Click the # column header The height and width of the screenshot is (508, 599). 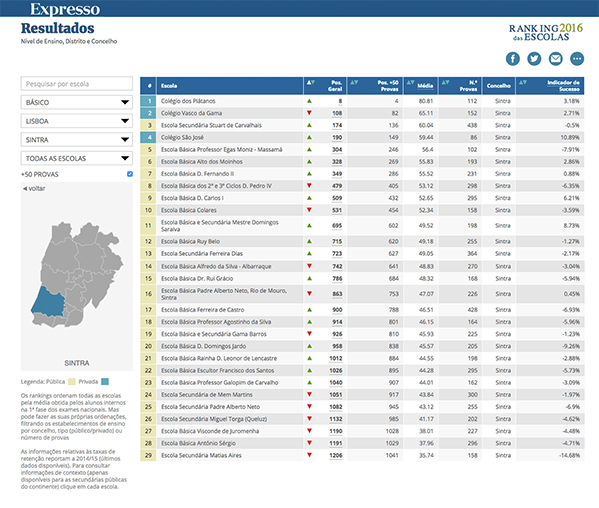(150, 86)
